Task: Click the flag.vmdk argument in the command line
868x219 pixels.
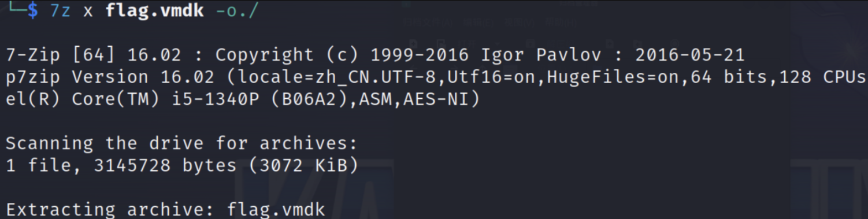Action: [x=155, y=11]
